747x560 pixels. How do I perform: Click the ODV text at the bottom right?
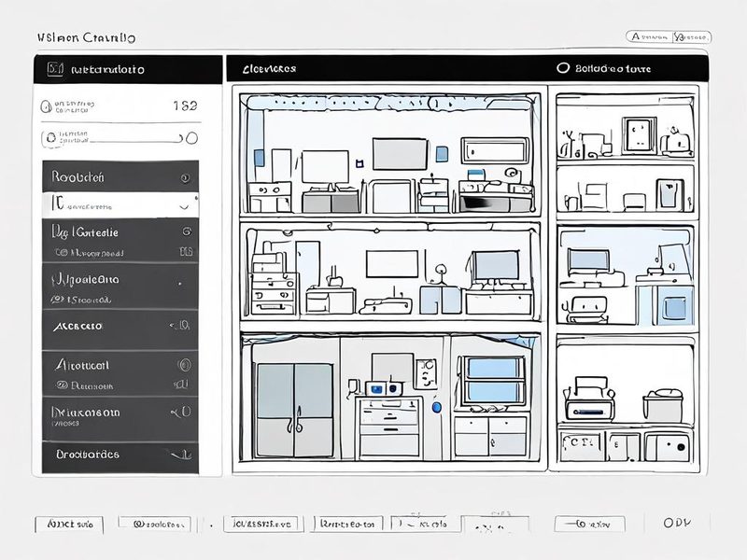click(x=677, y=523)
